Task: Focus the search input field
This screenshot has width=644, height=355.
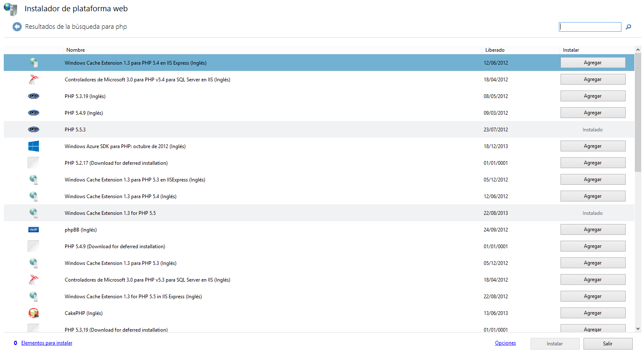Action: tap(590, 27)
